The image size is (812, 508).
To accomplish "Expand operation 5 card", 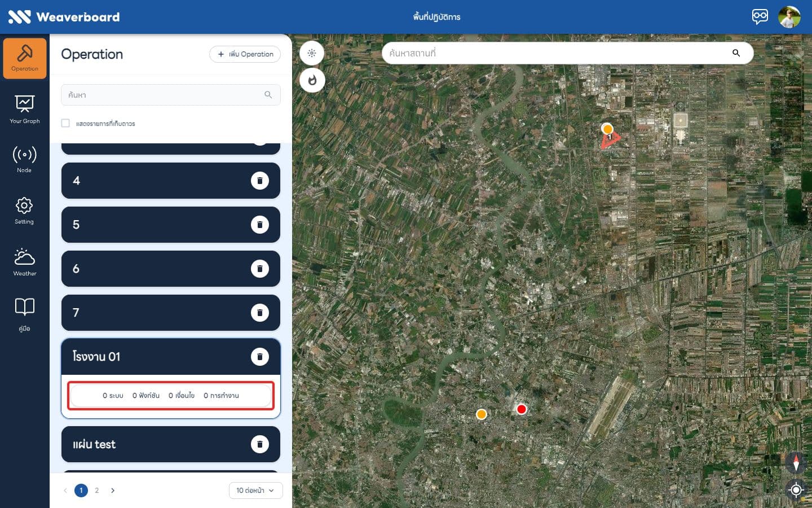I will [170, 225].
